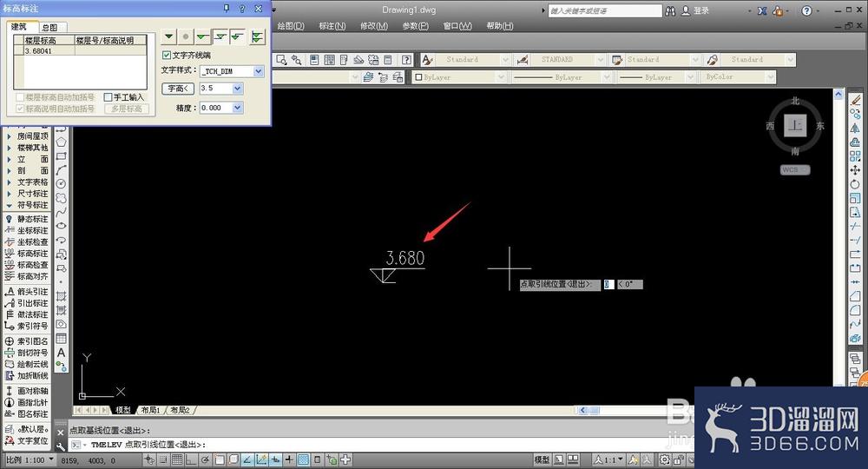Open the 比例 1:100 scale dropdown
The height and width of the screenshot is (469, 868).
click(x=30, y=459)
